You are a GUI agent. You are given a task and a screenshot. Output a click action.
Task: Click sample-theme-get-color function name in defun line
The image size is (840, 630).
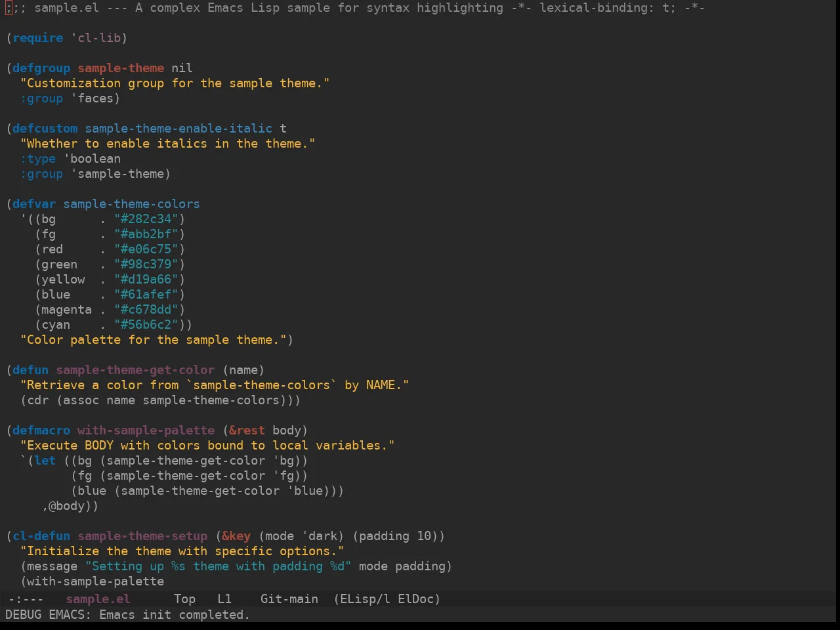click(x=135, y=369)
